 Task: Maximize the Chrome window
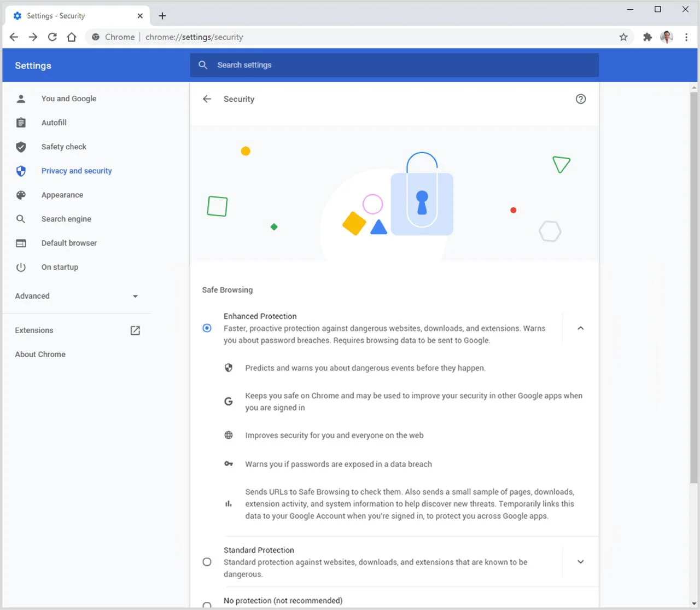(x=658, y=9)
